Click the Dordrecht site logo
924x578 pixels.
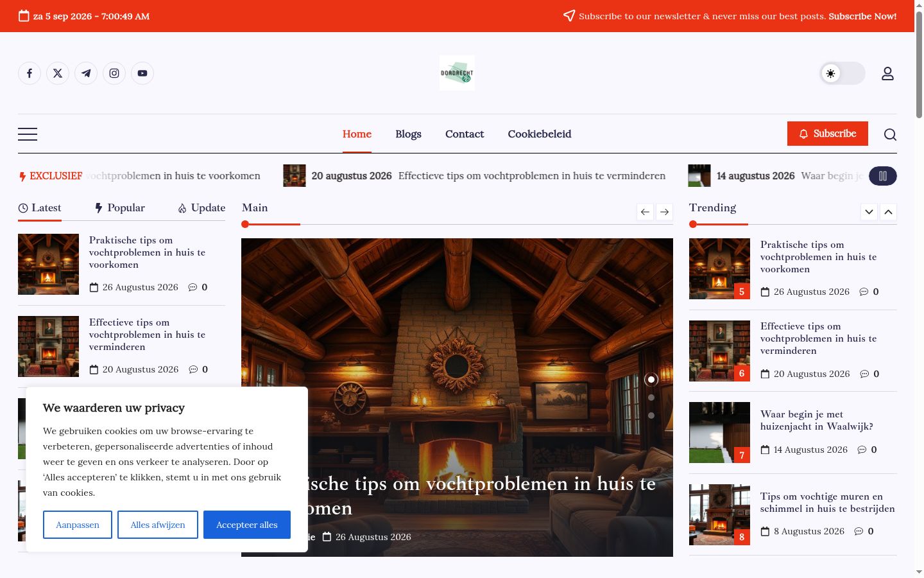(457, 73)
